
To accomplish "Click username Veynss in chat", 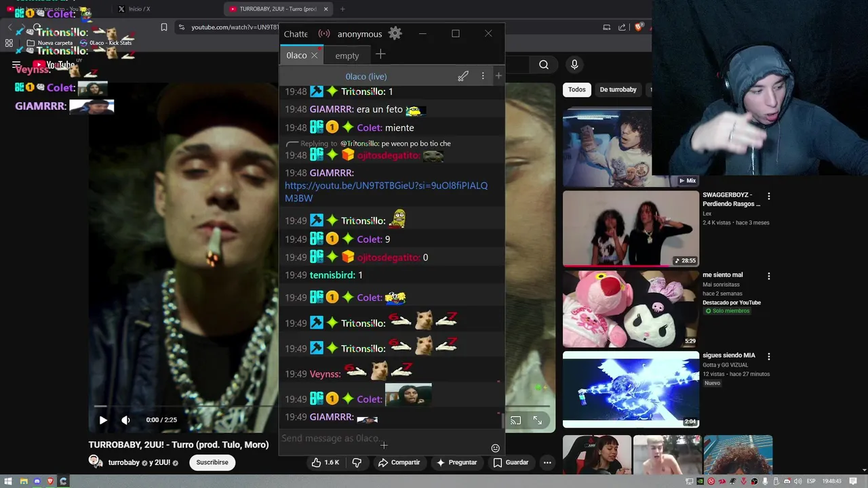I will pos(325,374).
